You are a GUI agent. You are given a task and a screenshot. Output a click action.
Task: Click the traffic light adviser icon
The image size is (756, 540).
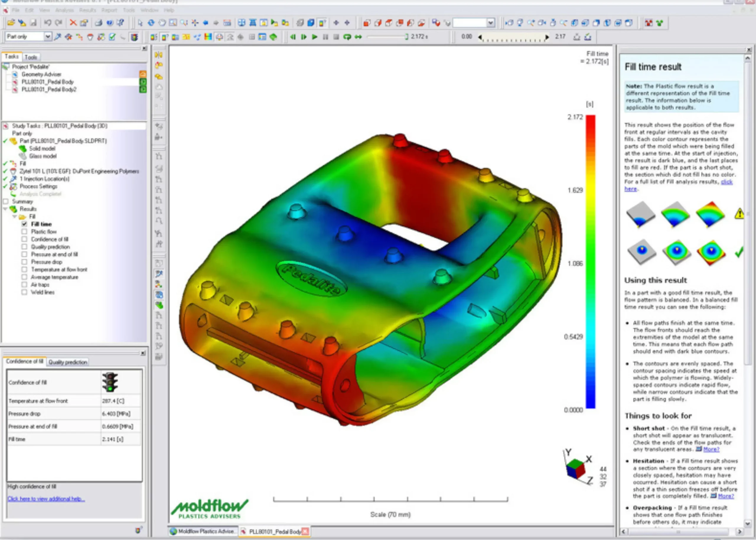134,37
